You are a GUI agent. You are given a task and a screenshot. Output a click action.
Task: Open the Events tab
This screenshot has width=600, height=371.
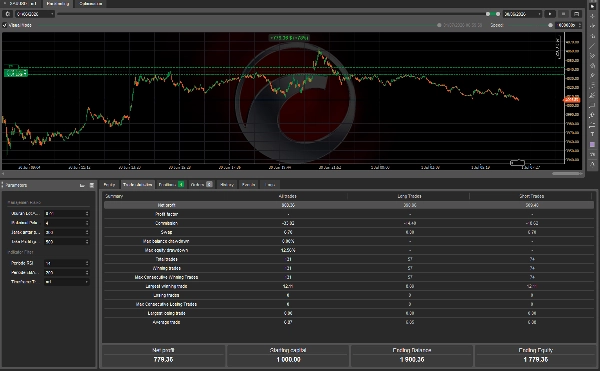click(249, 184)
